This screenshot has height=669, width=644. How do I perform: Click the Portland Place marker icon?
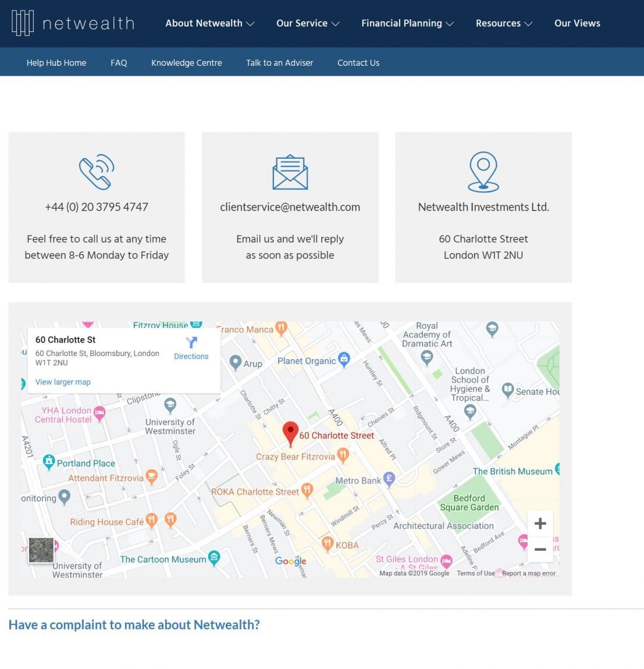[x=49, y=462]
